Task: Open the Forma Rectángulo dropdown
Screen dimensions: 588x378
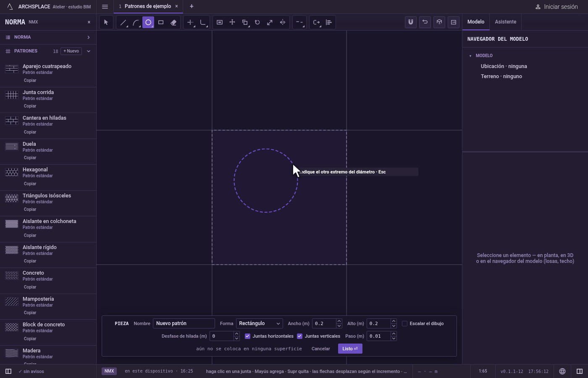Action: (260, 323)
